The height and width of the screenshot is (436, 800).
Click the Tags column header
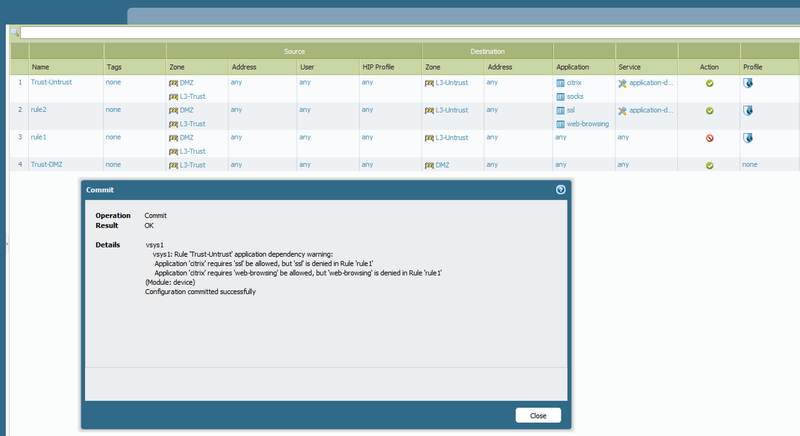[x=135, y=67]
